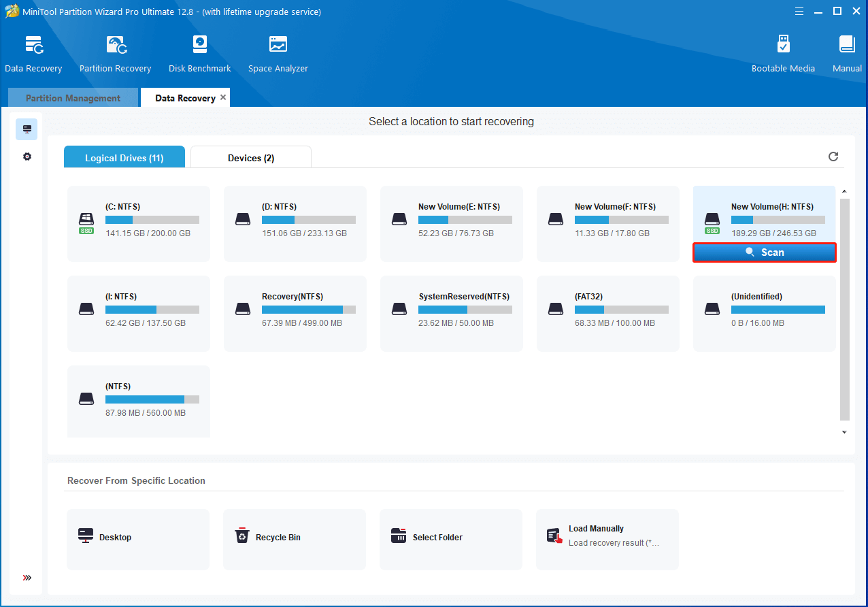The image size is (868, 607).
Task: Click the '67.39 MB / 499.00 MB' text
Action: pos(302,323)
